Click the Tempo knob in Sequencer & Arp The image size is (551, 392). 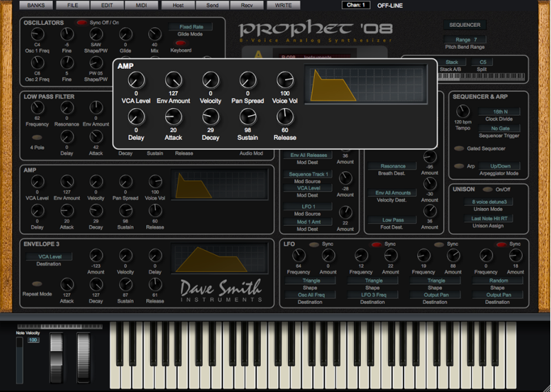point(464,112)
